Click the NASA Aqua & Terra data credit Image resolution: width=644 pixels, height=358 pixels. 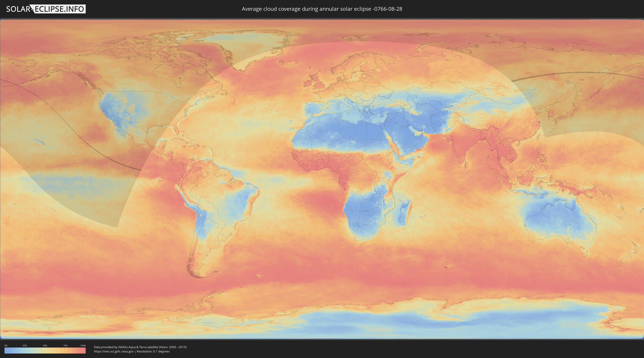[x=140, y=347]
